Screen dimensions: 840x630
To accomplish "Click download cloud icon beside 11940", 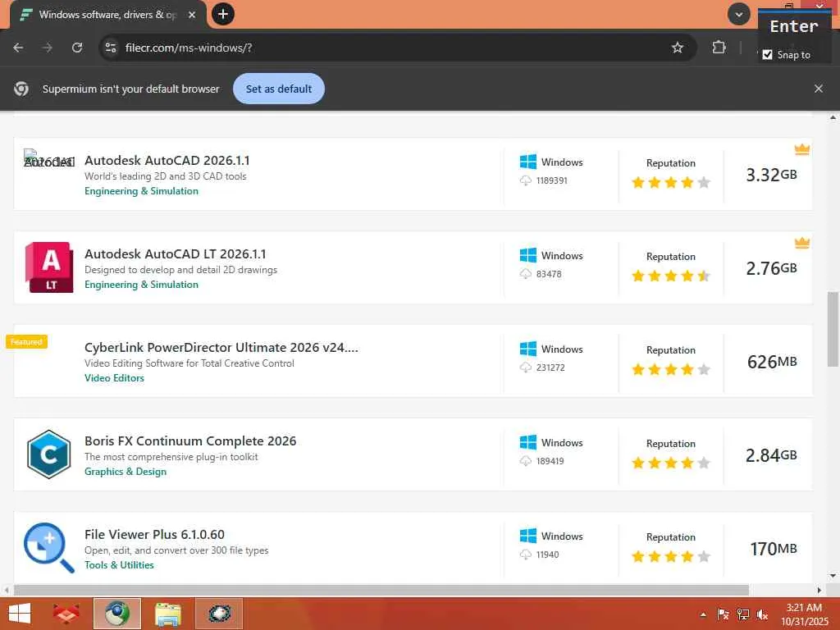I will click(526, 555).
